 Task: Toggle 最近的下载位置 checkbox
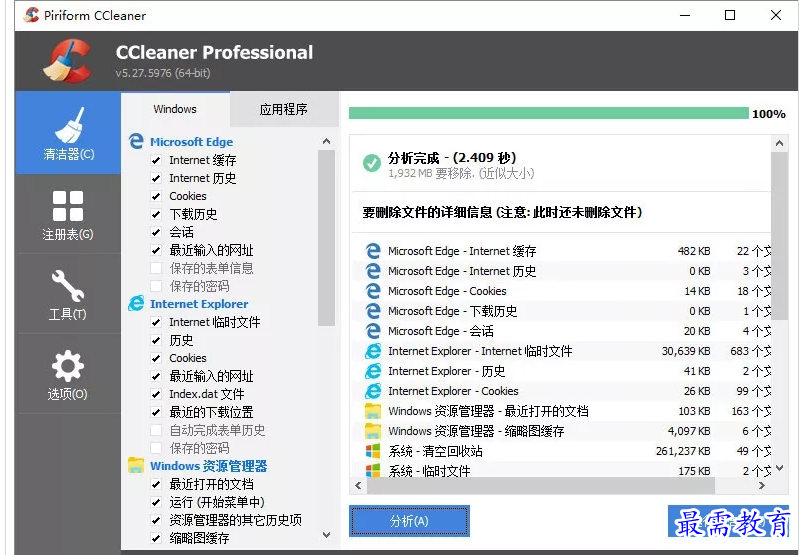click(156, 412)
